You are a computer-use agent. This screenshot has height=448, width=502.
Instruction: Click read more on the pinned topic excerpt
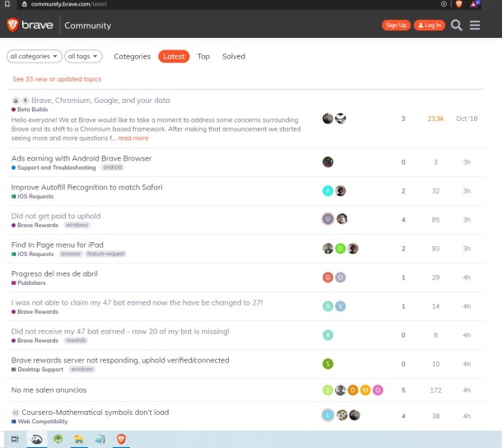133,138
